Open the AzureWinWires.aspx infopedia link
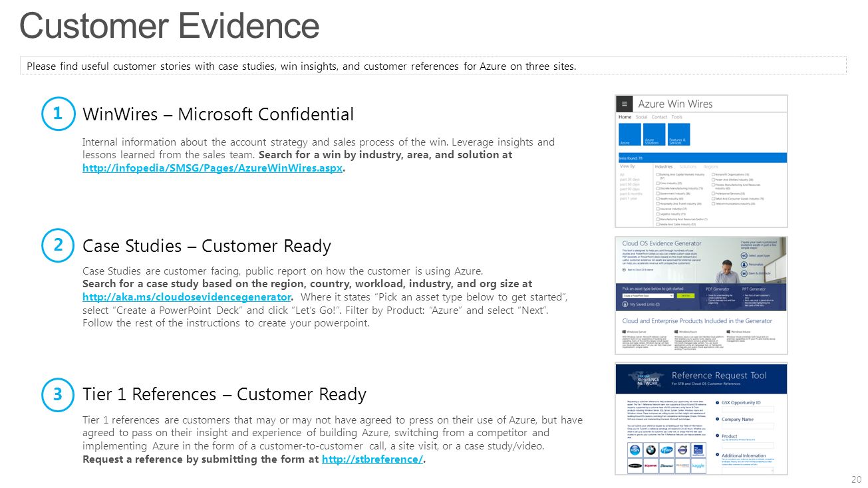The image size is (868, 488). coord(213,168)
